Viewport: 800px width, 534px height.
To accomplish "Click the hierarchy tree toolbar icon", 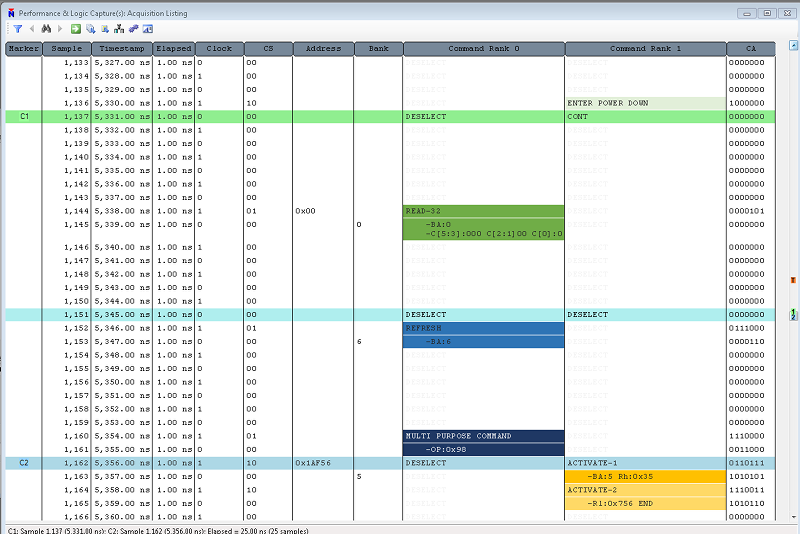I will point(119,29).
